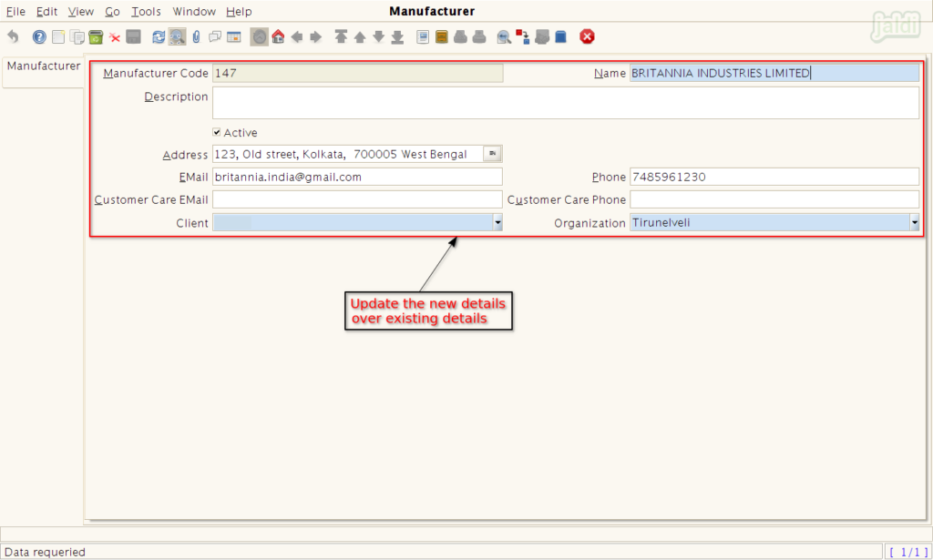Click the Manufacturer Code field

coord(357,73)
